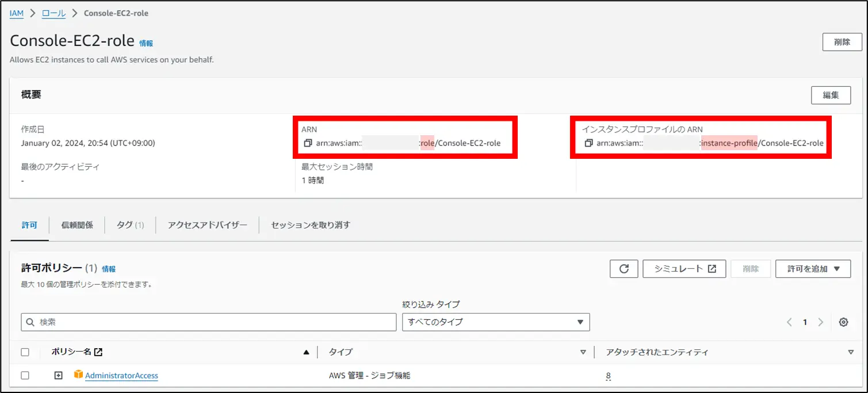The image size is (868, 393).
Task: Focus the policy 検索 search field
Action: coord(209,322)
